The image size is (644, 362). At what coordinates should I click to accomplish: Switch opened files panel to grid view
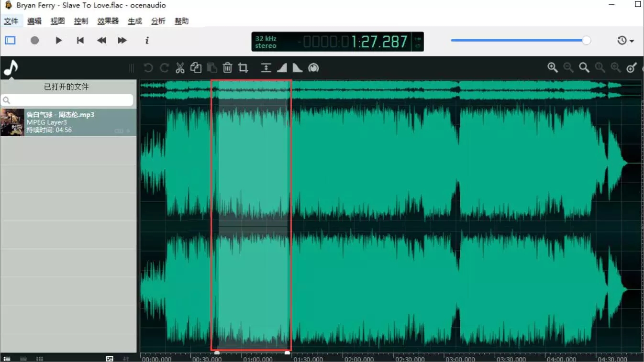pos(39,358)
